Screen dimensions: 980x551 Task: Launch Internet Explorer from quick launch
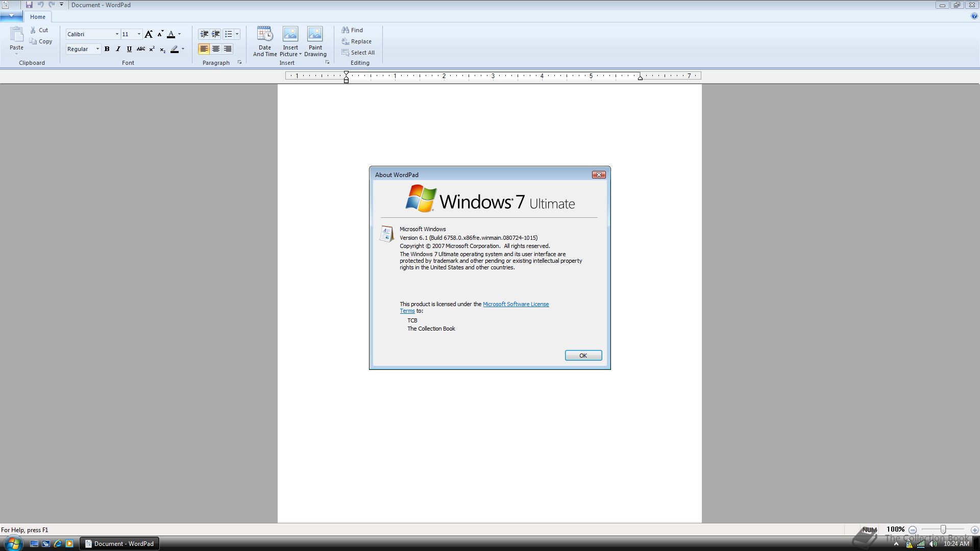(x=58, y=544)
